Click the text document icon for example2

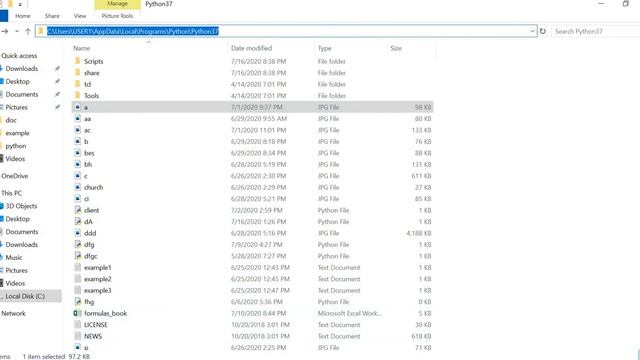78,279
